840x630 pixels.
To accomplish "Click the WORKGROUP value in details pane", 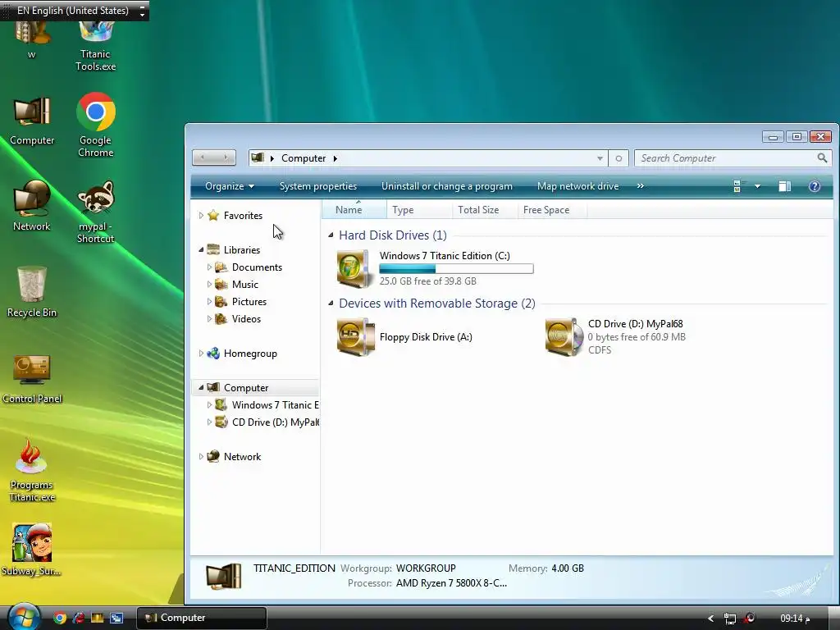I will 426,568.
